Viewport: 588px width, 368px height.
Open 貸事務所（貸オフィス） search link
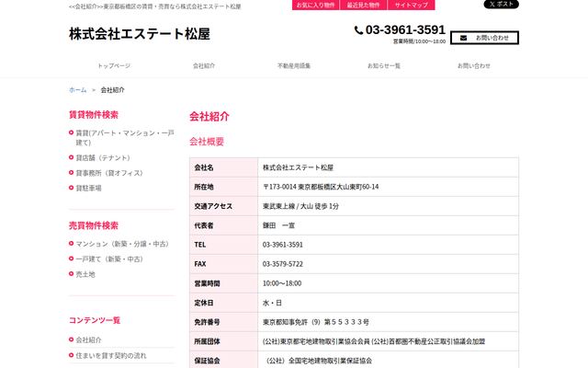[x=109, y=173]
